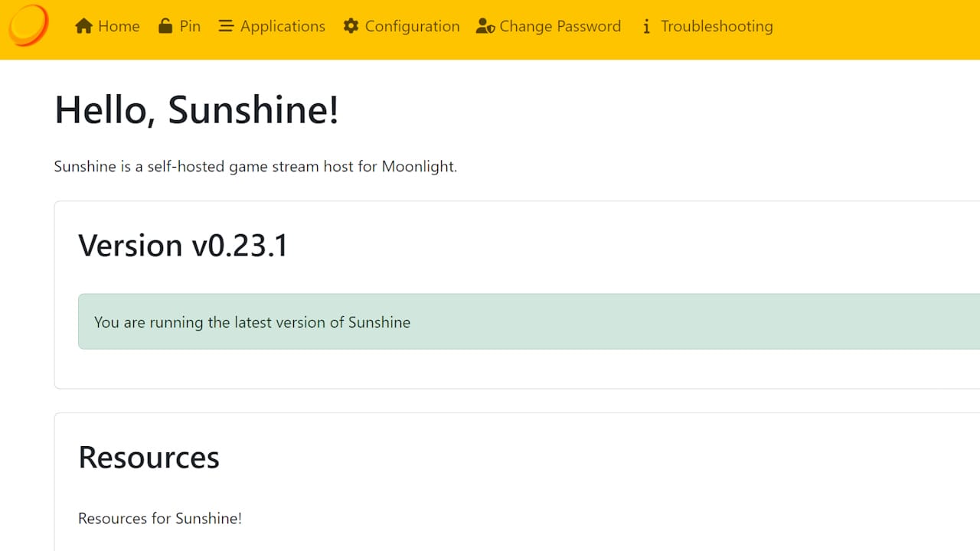The width and height of the screenshot is (980, 551).
Task: Click the Sunshine logo icon
Action: pos(28,25)
